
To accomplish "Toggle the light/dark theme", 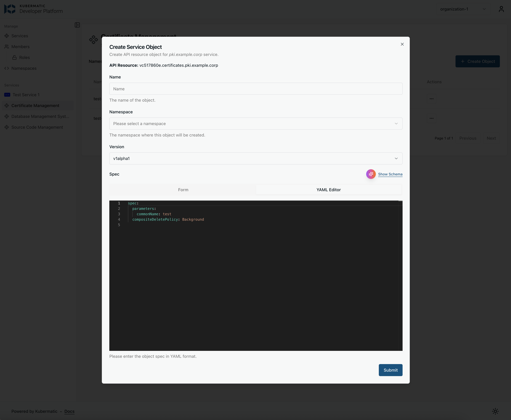I will pyautogui.click(x=495, y=411).
